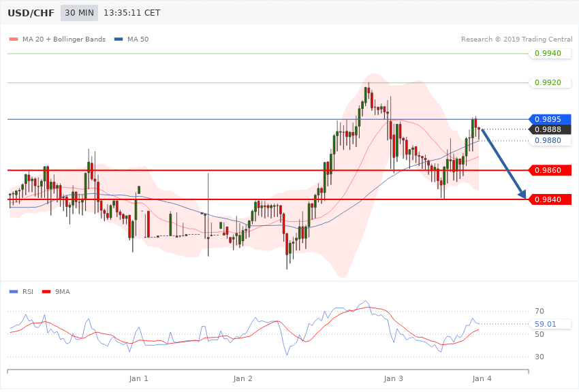Click the red 0.9860 support label
This screenshot has height=392, width=579.
click(x=550, y=170)
